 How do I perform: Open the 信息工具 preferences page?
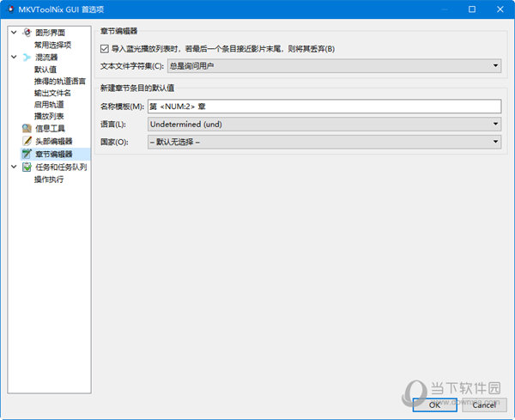50,128
